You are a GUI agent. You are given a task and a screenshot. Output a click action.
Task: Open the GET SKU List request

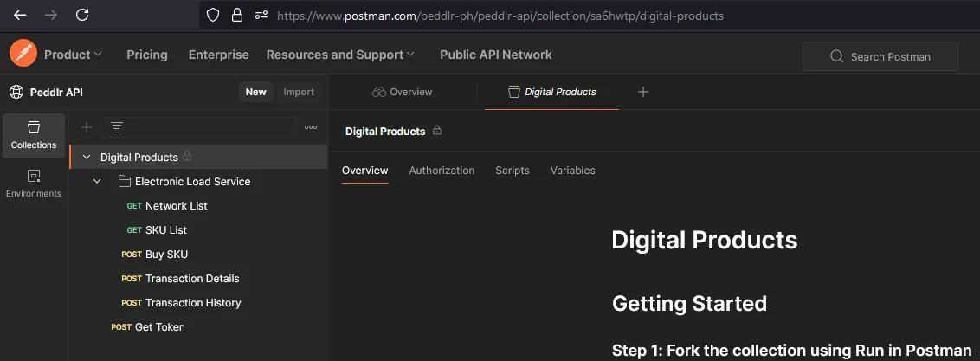(x=157, y=229)
